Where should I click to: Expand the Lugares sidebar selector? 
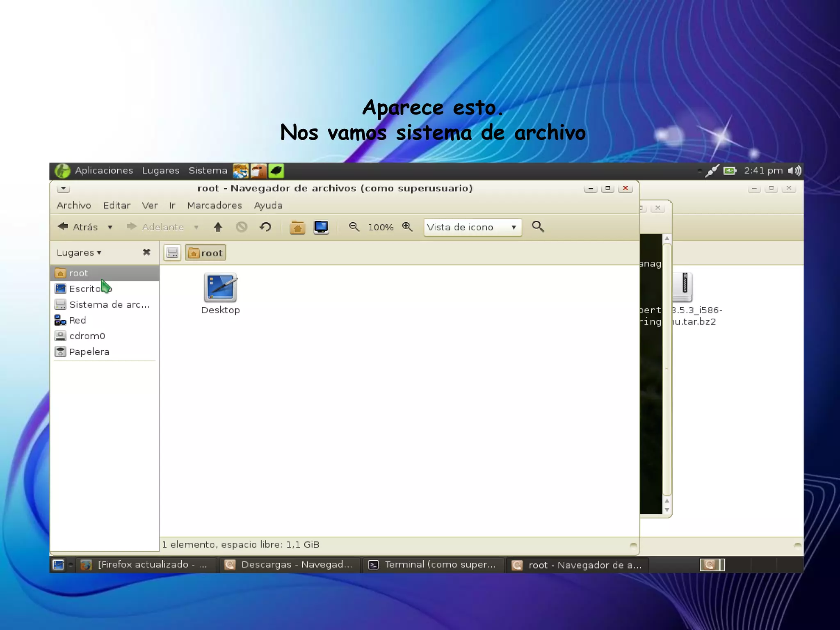pyautogui.click(x=79, y=253)
